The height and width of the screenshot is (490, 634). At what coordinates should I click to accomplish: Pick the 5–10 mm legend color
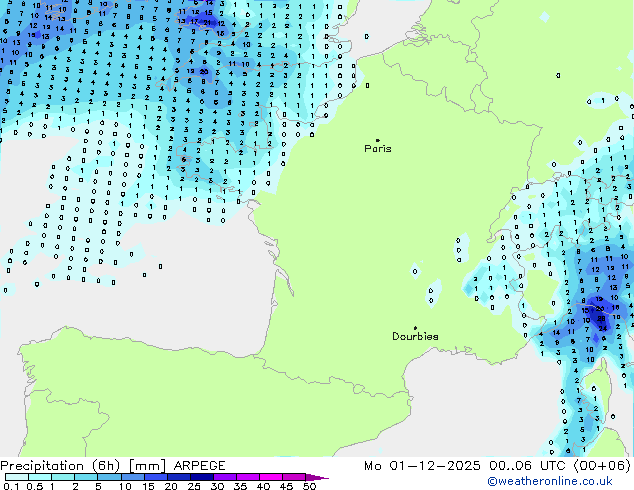click(x=109, y=477)
